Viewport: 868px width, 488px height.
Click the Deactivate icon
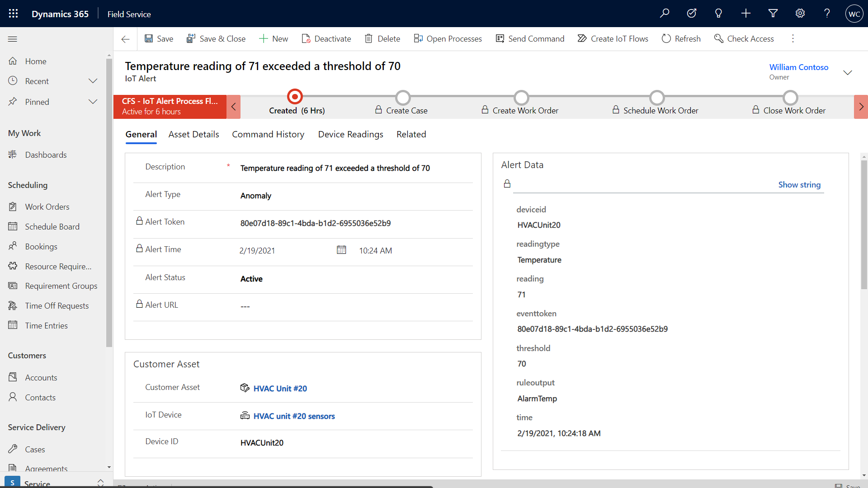coord(305,39)
